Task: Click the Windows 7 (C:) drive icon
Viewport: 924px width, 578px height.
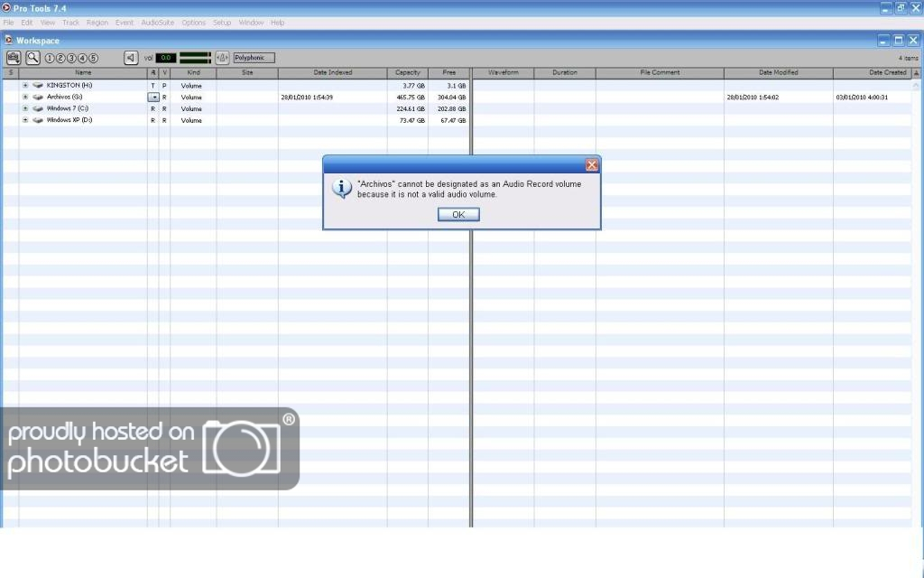Action: pyautogui.click(x=38, y=108)
